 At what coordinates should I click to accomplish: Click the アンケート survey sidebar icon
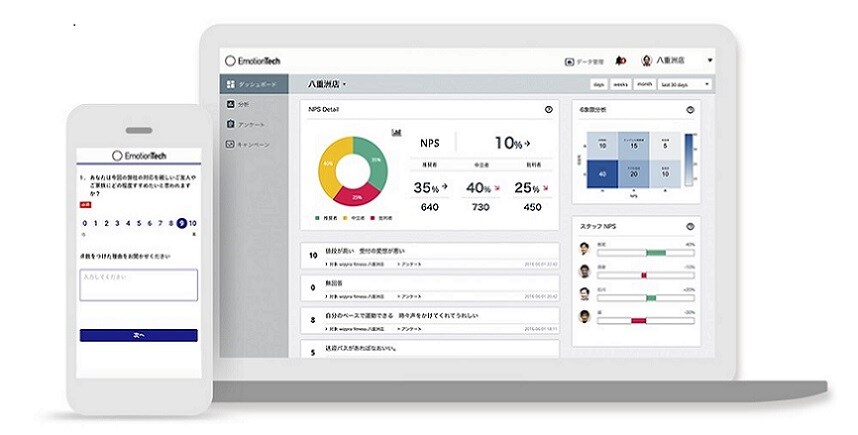click(231, 124)
